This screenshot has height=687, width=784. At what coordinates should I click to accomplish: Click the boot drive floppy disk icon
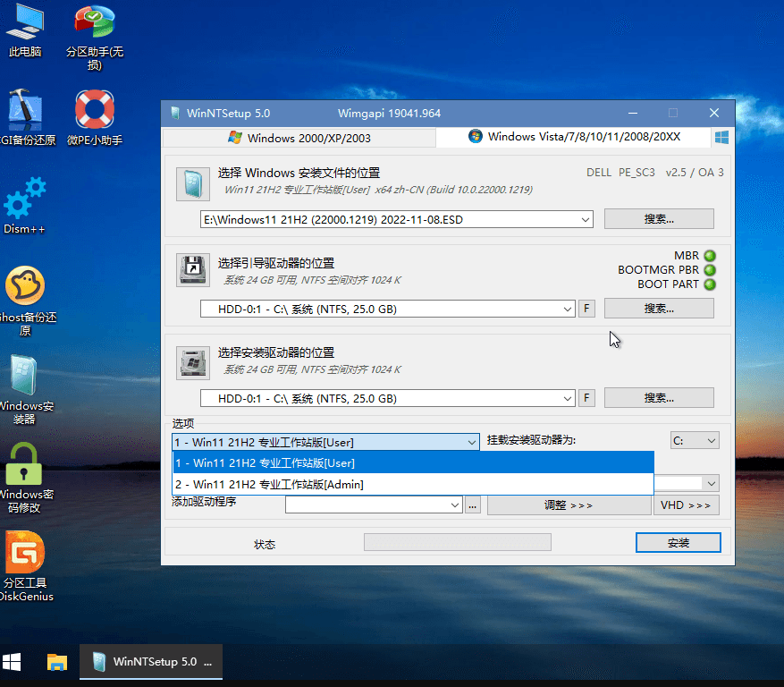pos(193,270)
